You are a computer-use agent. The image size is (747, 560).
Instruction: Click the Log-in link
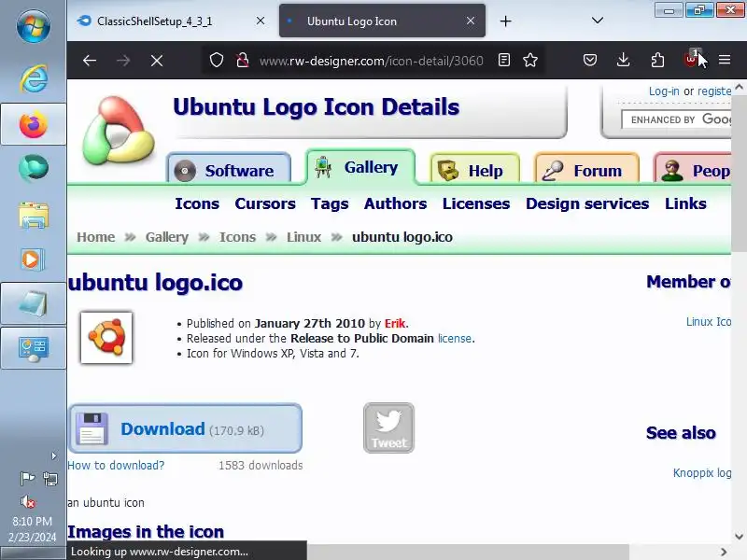click(664, 91)
